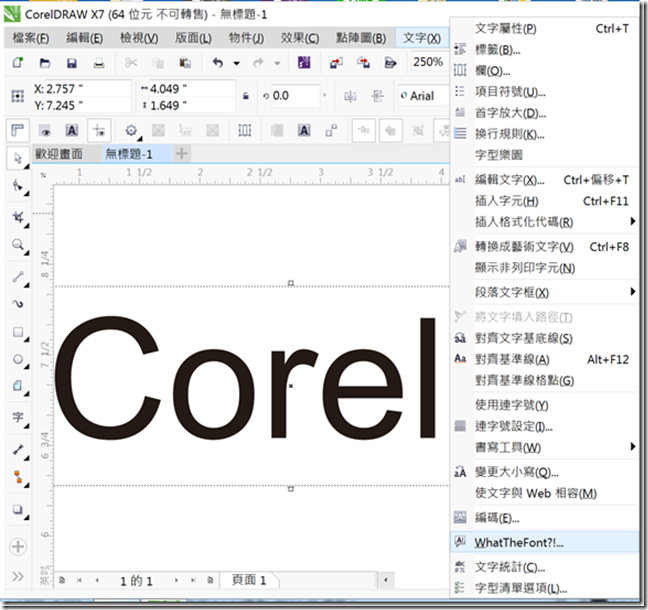This screenshot has height=610, width=648.
Task: Toggle 使用連字號(Y) option
Action: pyautogui.click(x=545, y=405)
